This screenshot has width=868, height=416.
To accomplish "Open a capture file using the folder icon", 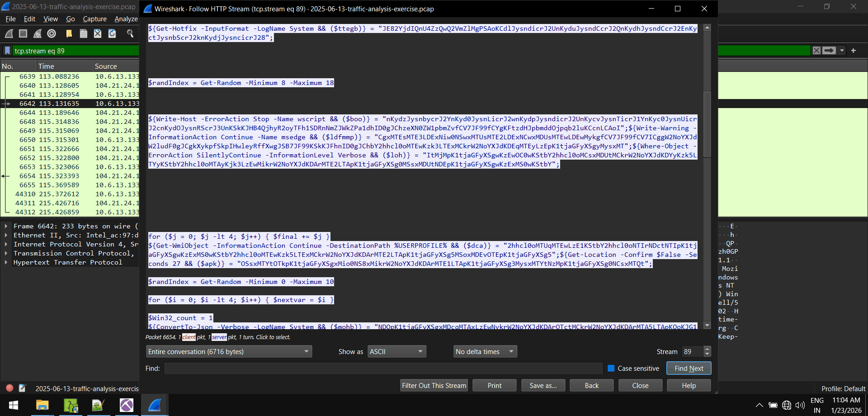I will coord(69,33).
